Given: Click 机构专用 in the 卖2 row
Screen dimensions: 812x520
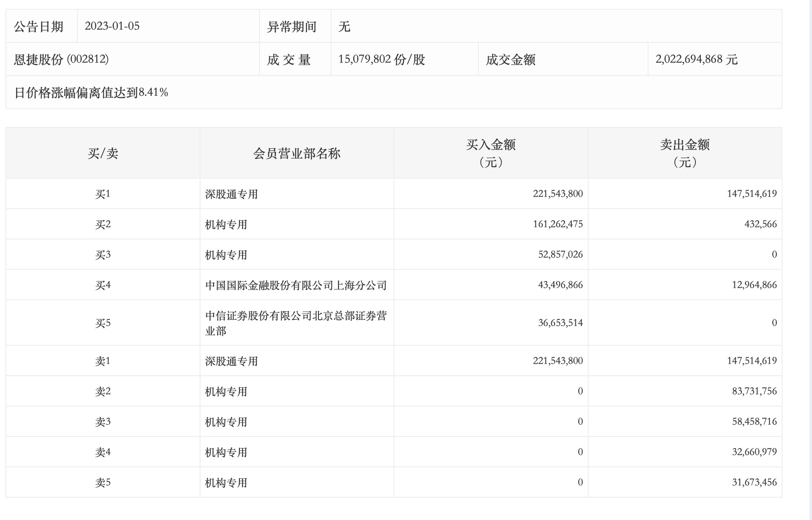Looking at the screenshot, I should [226, 391].
